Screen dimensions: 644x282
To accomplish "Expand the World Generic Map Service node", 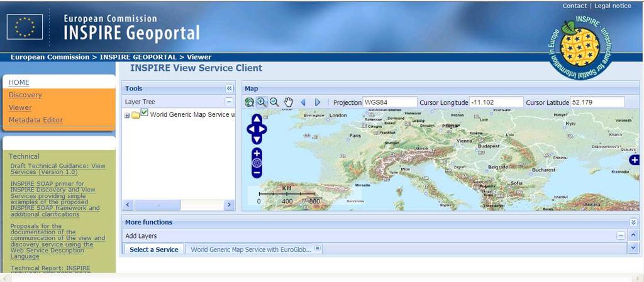I will [x=127, y=116].
